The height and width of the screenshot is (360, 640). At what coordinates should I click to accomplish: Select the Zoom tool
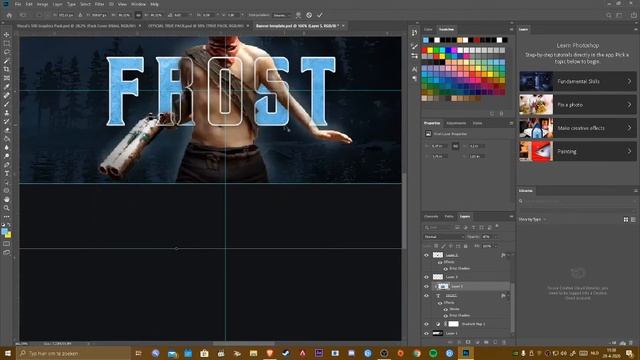[x=7, y=208]
